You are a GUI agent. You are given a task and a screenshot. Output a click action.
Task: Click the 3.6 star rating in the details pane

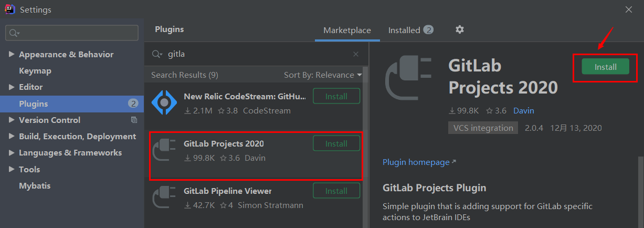(496, 111)
